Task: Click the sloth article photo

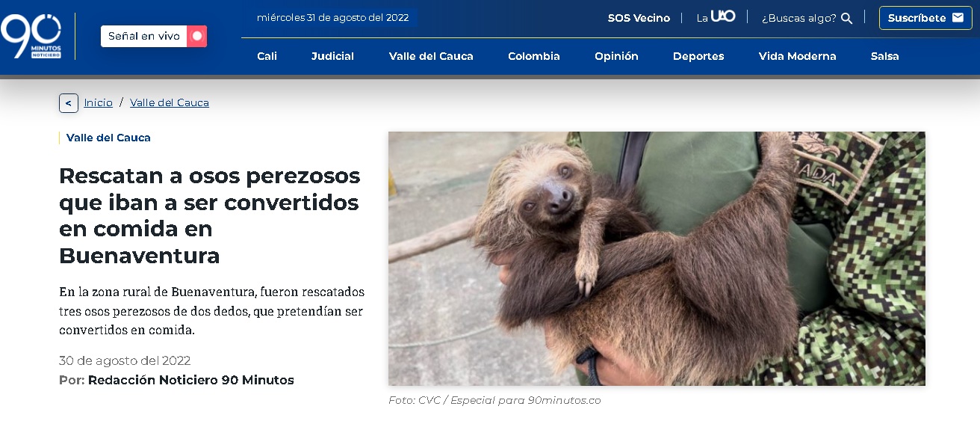Action: 657,259
